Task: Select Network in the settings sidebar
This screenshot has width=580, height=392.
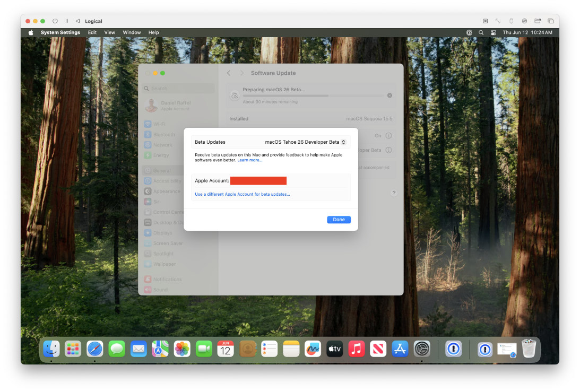Action: tap(163, 145)
